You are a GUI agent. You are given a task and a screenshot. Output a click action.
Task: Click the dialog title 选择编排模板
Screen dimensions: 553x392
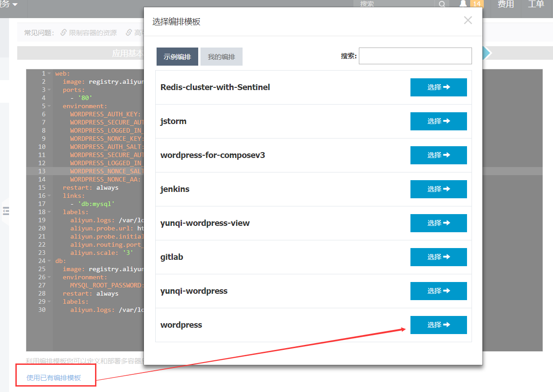click(176, 21)
